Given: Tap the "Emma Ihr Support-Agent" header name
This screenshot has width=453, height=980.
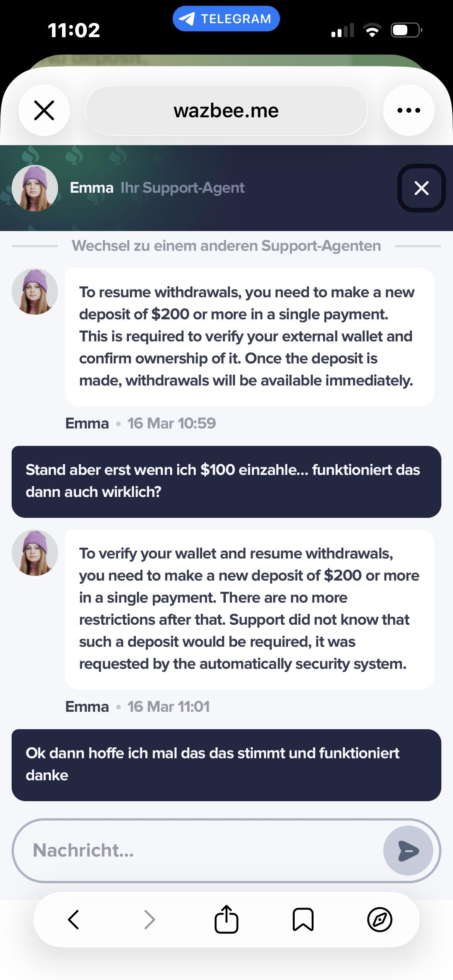Looking at the screenshot, I should 157,188.
